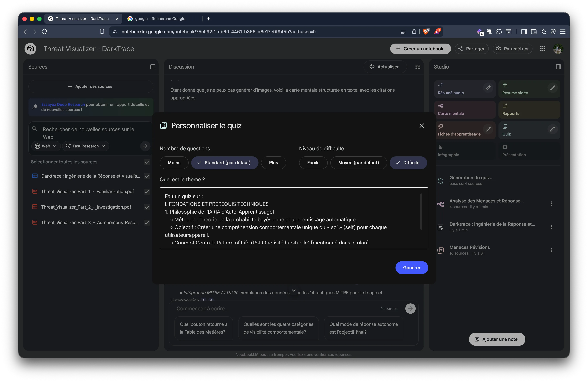Click Créer un notebook
Image resolution: width=588 pixels, height=382 pixels.
point(420,49)
